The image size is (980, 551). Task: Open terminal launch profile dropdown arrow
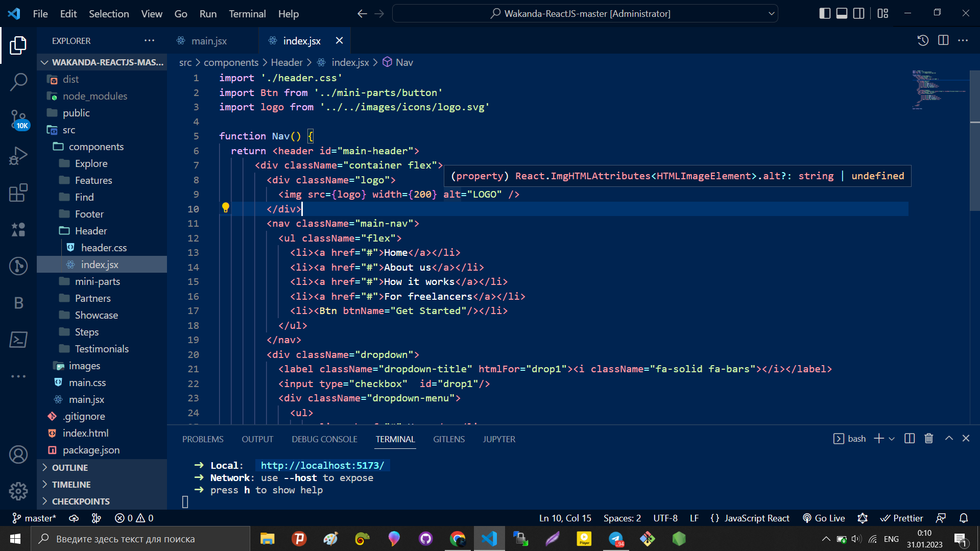click(892, 439)
